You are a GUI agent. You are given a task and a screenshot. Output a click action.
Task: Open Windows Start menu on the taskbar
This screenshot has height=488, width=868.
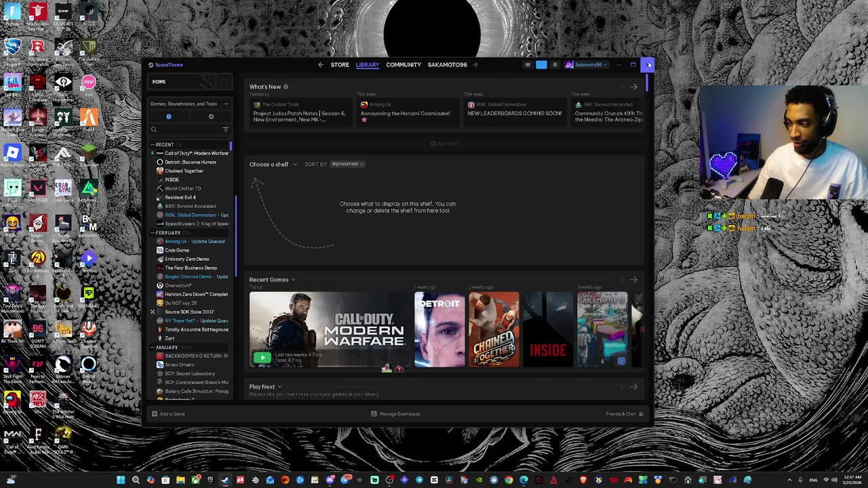[121, 481]
